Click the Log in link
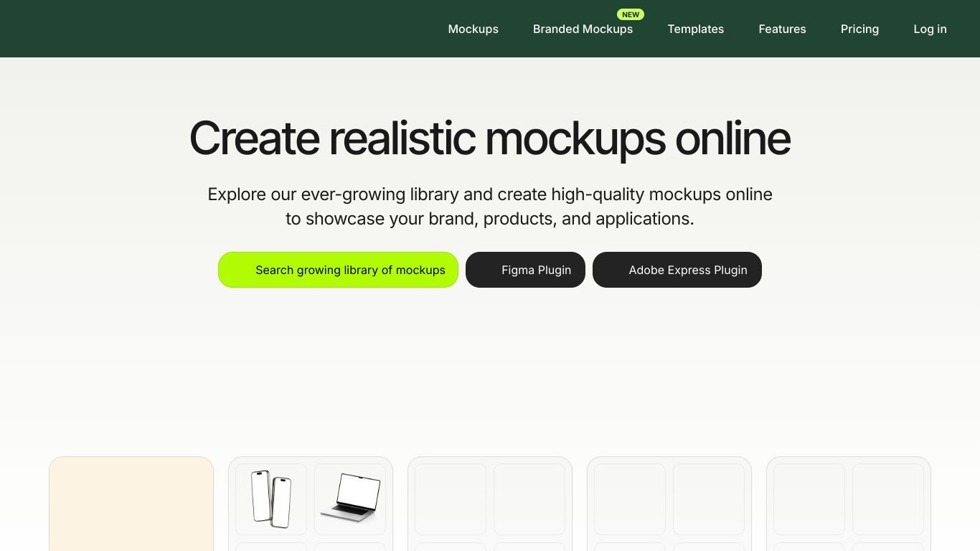980x551 pixels. pos(930,29)
